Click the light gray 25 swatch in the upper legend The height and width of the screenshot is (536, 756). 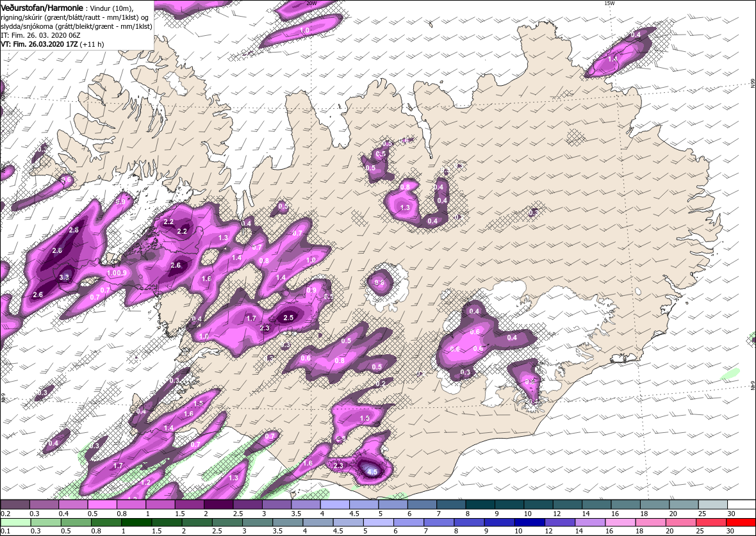click(x=713, y=504)
